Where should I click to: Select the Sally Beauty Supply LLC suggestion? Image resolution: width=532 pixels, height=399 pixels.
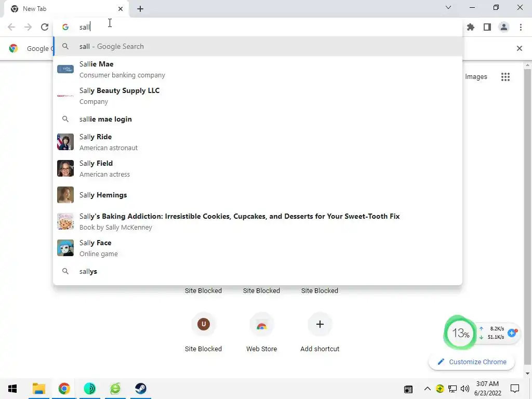[258, 96]
